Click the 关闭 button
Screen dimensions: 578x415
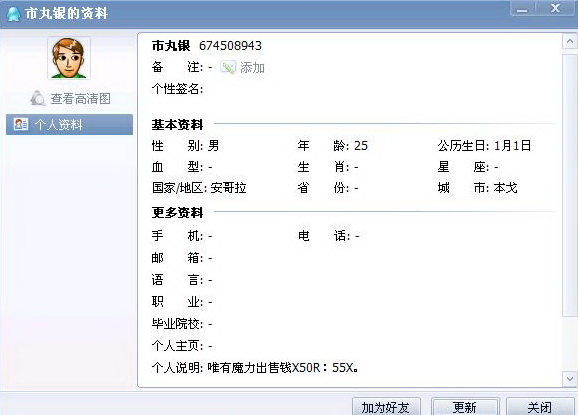click(540, 407)
